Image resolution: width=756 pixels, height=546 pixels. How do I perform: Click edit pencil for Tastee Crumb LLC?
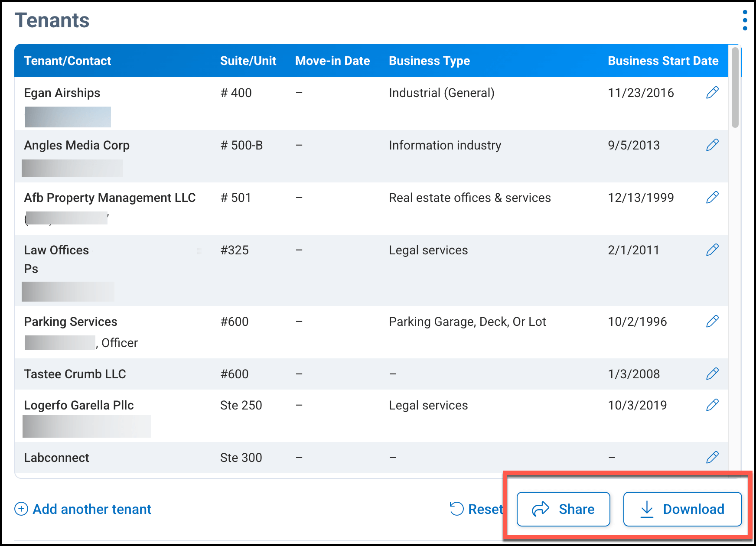[712, 374]
